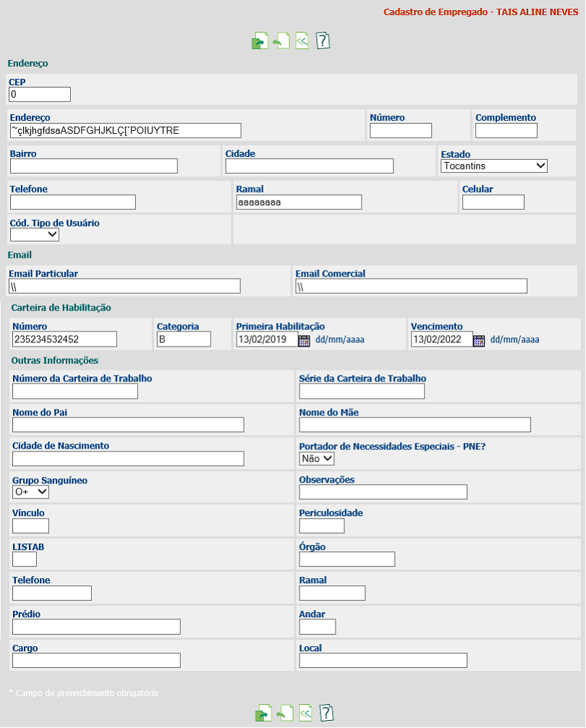Screen dimensions: 586x728
Task: Click the Observações text field
Action: (383, 492)
